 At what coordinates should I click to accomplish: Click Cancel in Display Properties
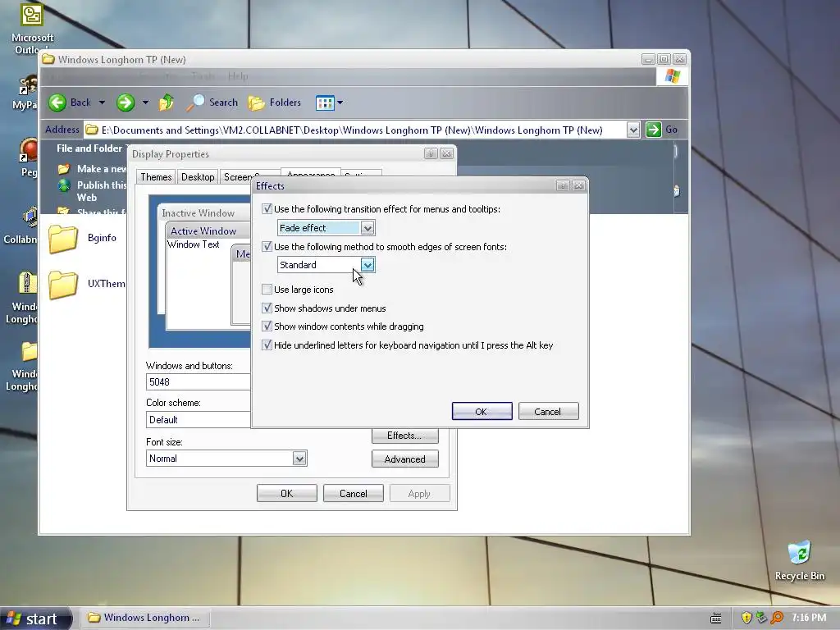coord(353,493)
